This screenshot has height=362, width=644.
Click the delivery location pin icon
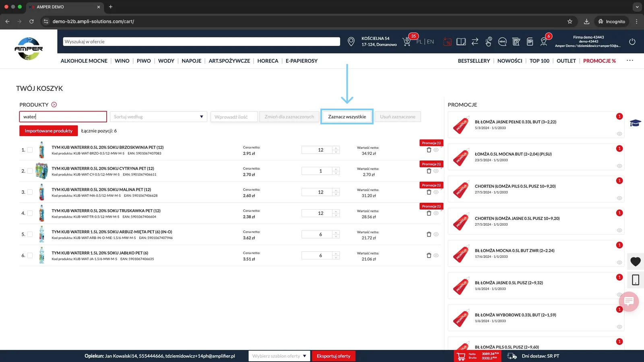pos(351,41)
